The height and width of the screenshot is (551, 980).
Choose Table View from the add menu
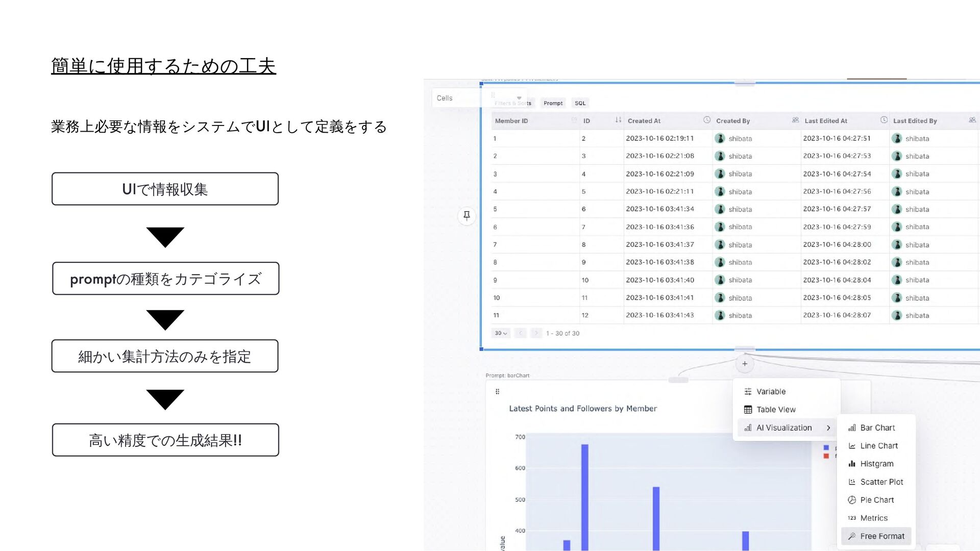[787, 410]
